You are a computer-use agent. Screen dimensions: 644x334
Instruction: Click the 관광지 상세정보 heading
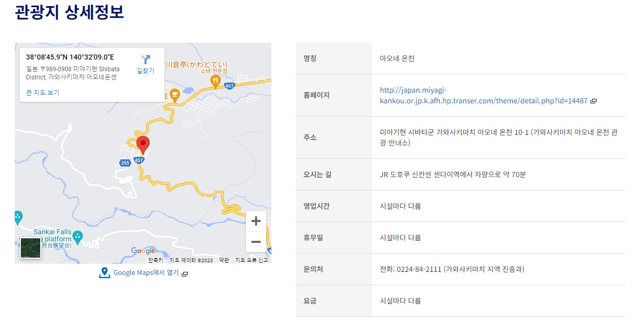click(x=69, y=12)
